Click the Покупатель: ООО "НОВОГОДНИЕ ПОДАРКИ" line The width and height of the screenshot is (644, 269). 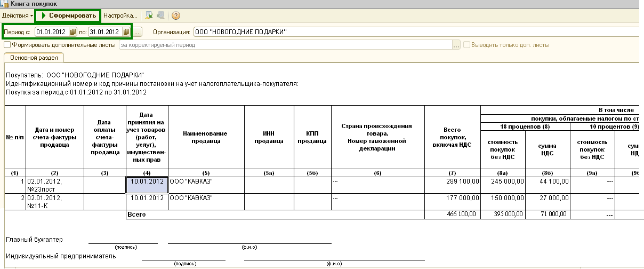(75, 75)
